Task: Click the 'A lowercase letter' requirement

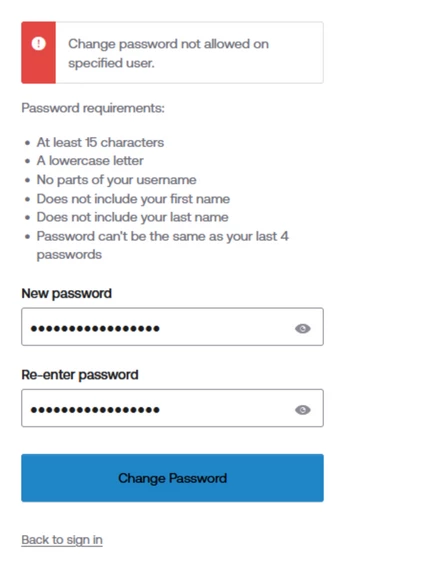Action: [90, 161]
